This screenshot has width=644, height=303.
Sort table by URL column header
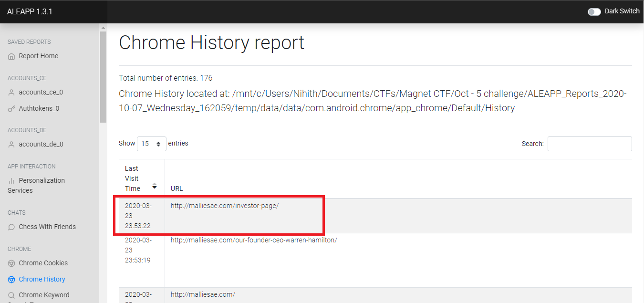(177, 188)
